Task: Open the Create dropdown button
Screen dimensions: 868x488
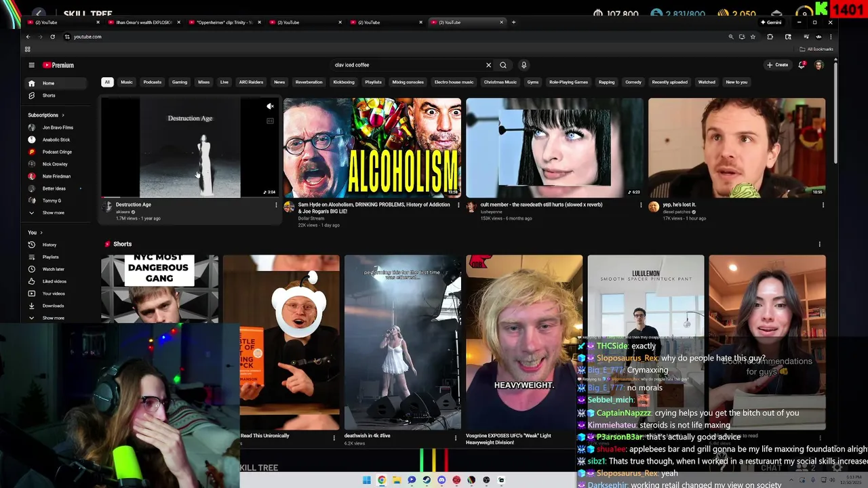Action: pyautogui.click(x=777, y=65)
